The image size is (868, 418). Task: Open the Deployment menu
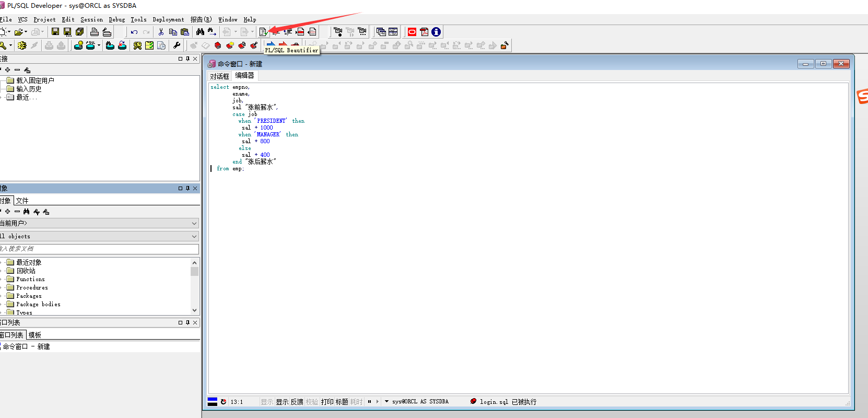pyautogui.click(x=168, y=19)
